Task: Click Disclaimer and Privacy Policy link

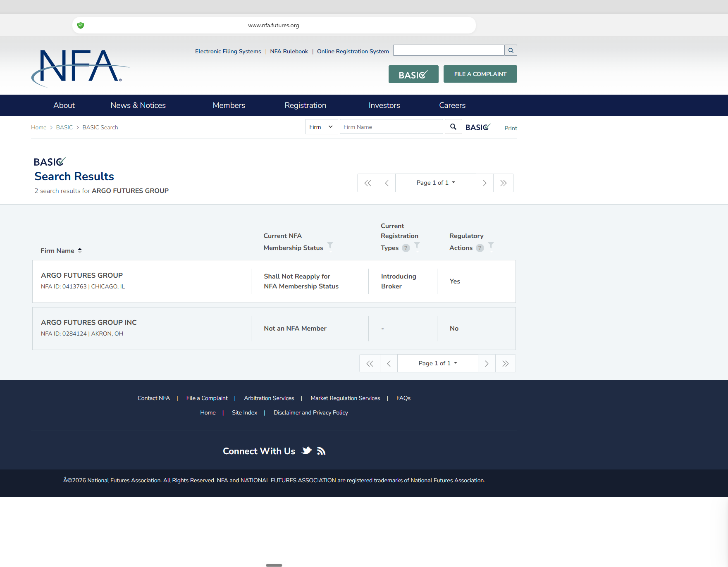Action: click(311, 412)
